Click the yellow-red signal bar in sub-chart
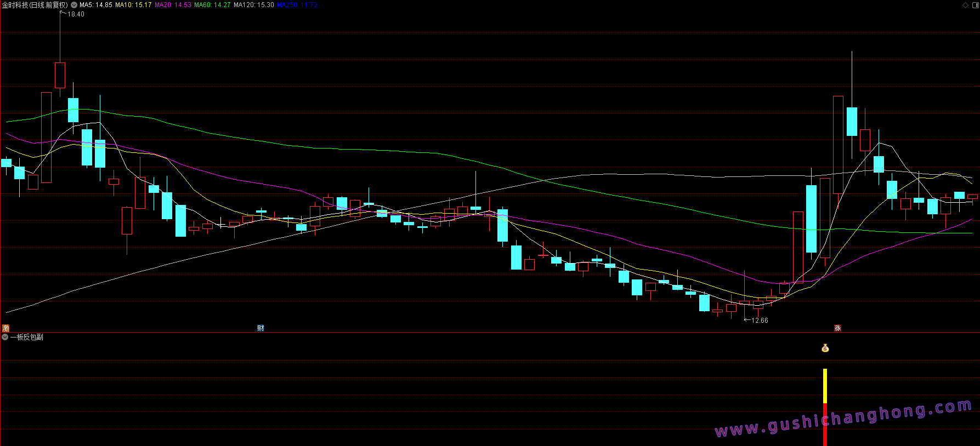The width and height of the screenshot is (980, 446). [x=825, y=407]
